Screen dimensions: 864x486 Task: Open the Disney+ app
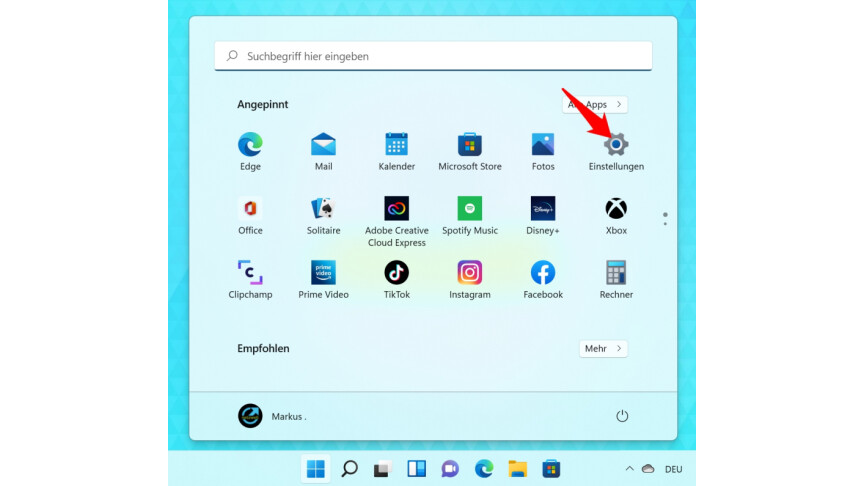(x=543, y=215)
